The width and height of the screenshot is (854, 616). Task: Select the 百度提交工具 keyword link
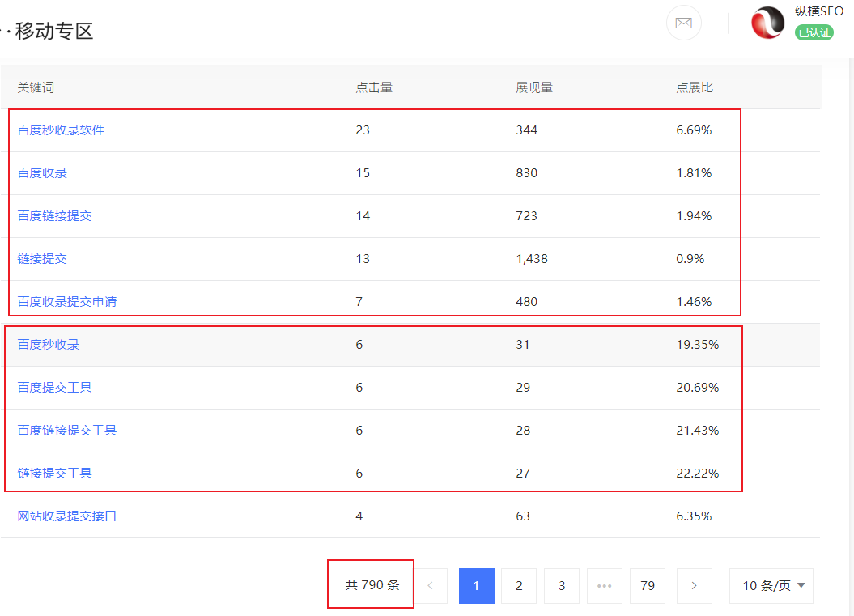pos(54,388)
